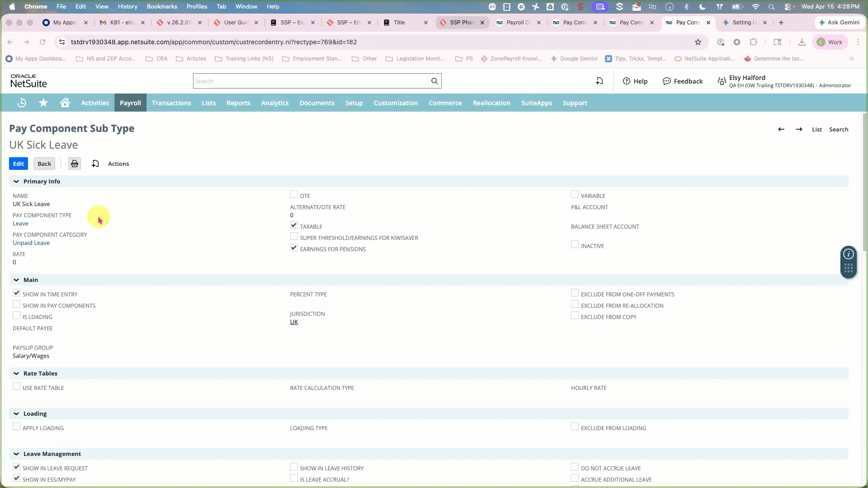868x488 pixels.
Task: Click the new note icon beside Actions
Action: coord(95,164)
